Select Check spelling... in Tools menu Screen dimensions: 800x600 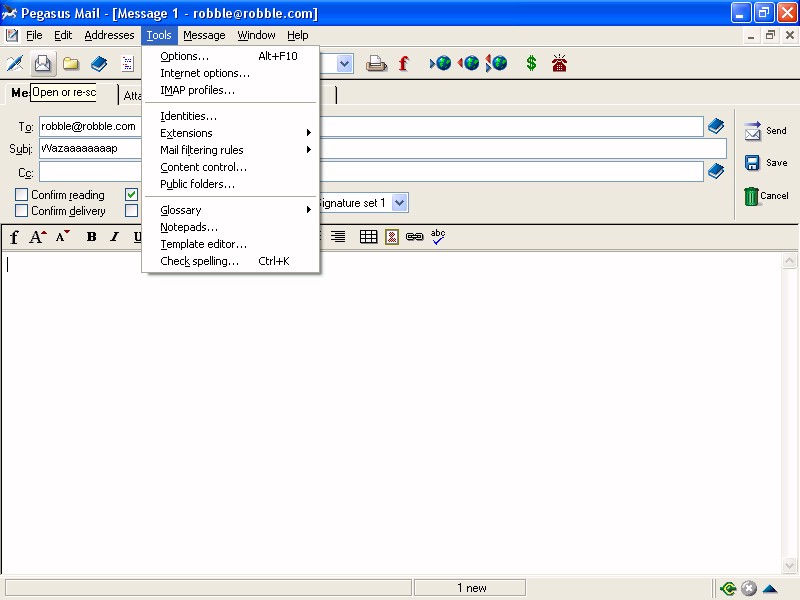click(x=232, y=261)
